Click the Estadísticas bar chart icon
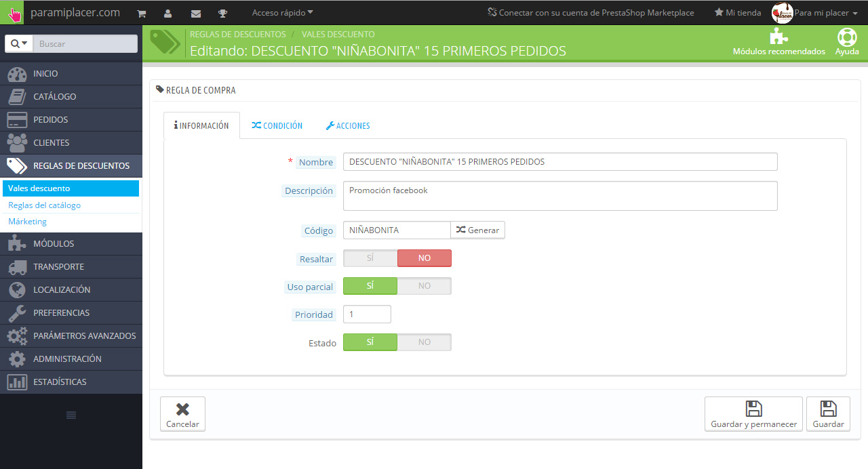Viewport: 868px width, 469px height. click(17, 382)
